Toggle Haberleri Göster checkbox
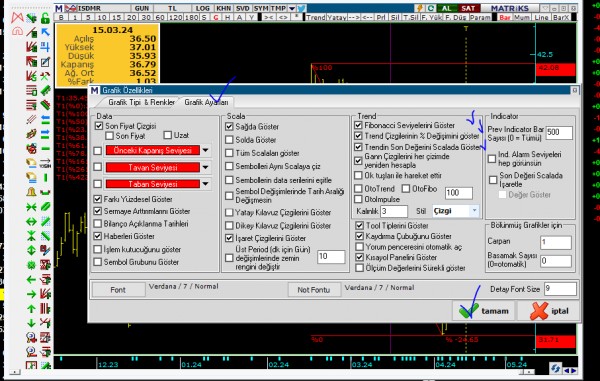The image size is (600, 381). coord(98,236)
